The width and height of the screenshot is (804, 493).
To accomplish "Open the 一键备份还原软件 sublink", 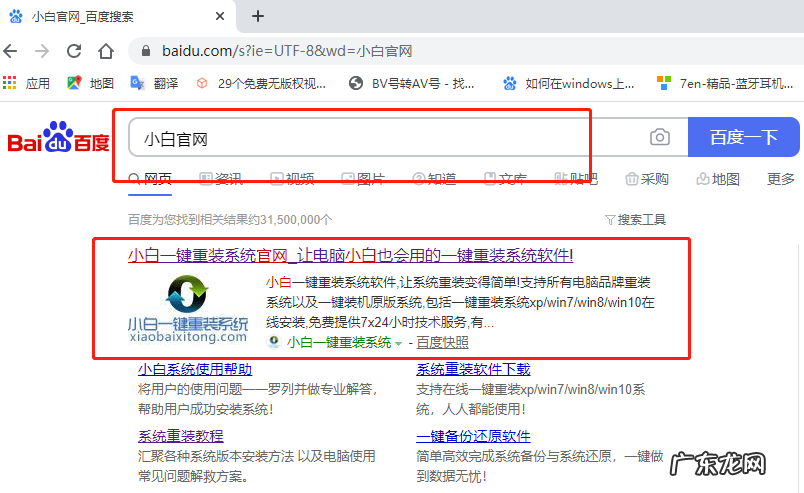I will click(x=473, y=436).
